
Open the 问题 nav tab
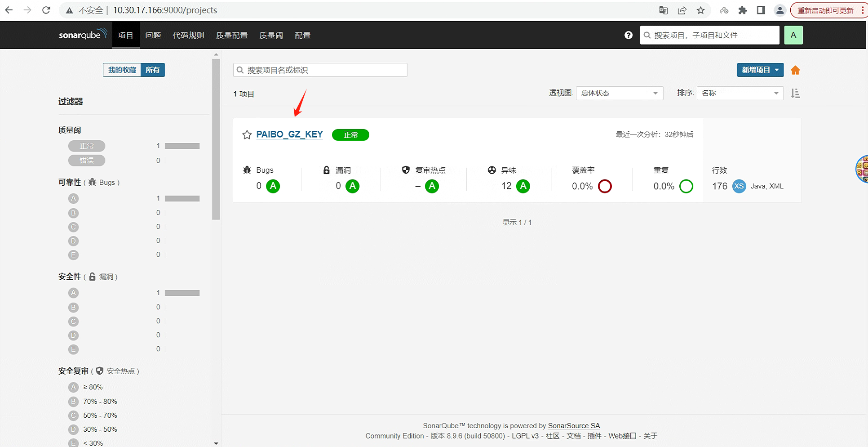153,35
